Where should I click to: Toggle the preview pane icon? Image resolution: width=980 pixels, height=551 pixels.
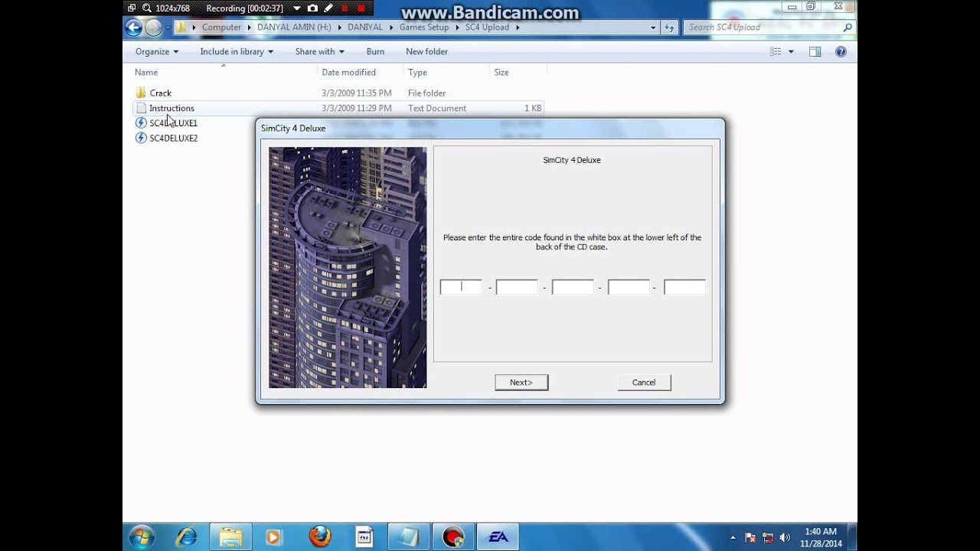[x=815, y=51]
